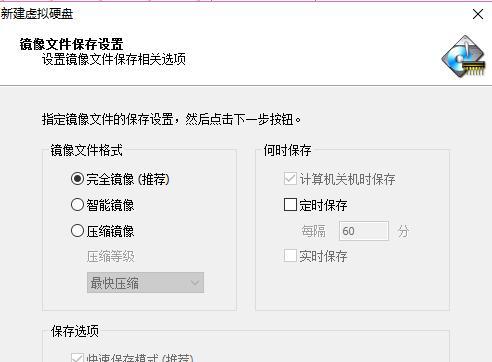Click the 新建虚拟硬盘 title bar text

tap(37, 14)
